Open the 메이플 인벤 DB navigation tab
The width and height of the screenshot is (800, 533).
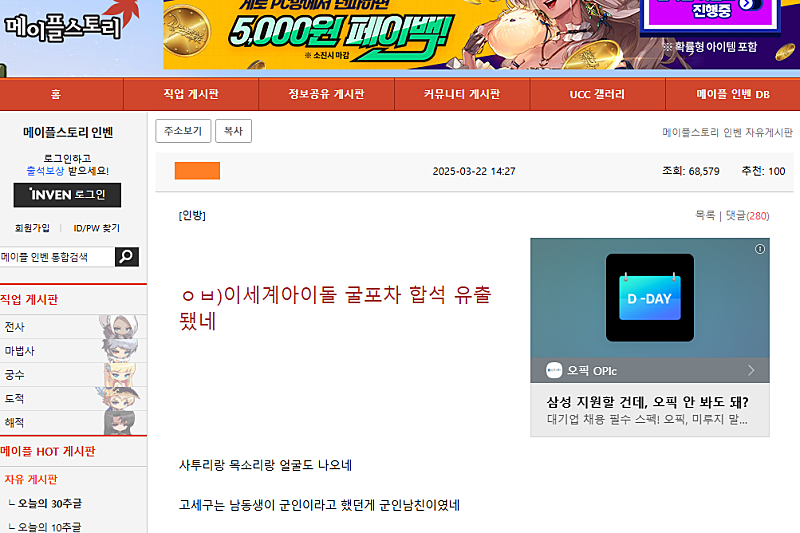(733, 94)
